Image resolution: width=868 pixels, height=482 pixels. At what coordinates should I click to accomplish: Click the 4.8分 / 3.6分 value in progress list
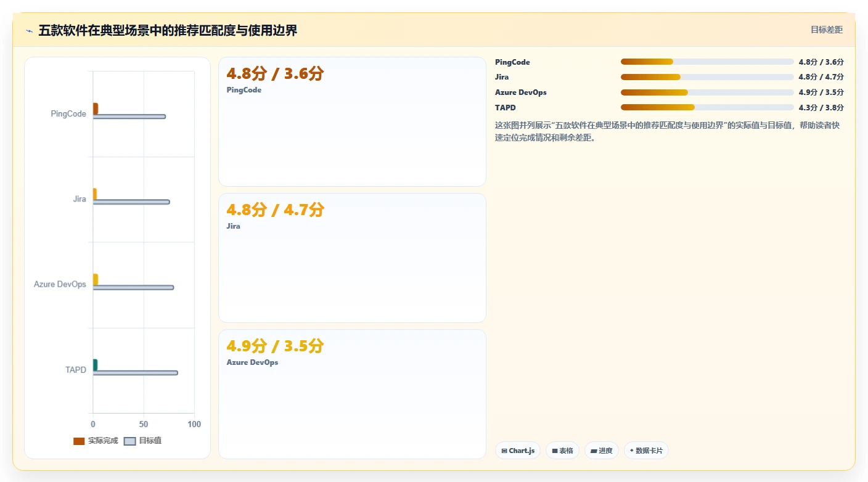tap(821, 62)
